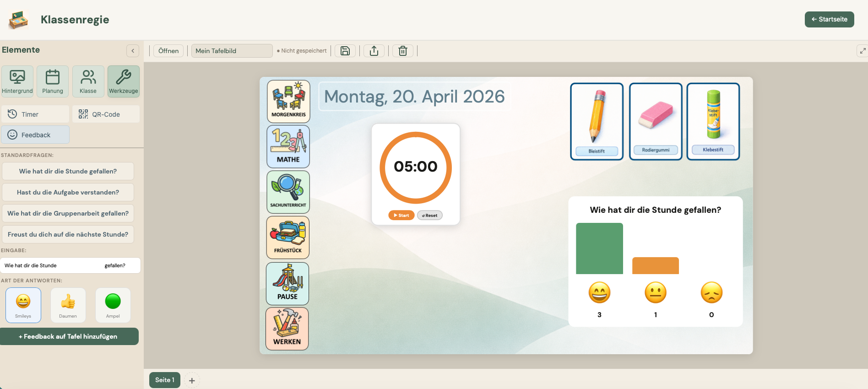Select Smileys answer type

point(23,305)
